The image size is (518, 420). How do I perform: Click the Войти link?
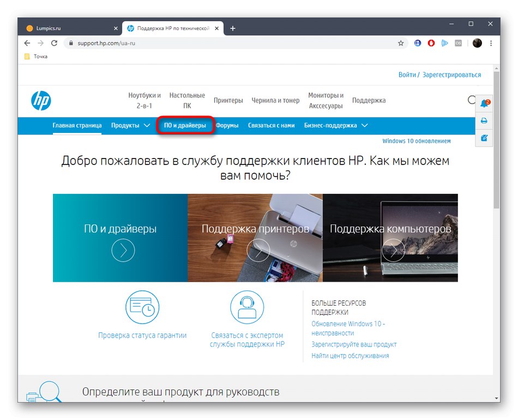pyautogui.click(x=407, y=75)
